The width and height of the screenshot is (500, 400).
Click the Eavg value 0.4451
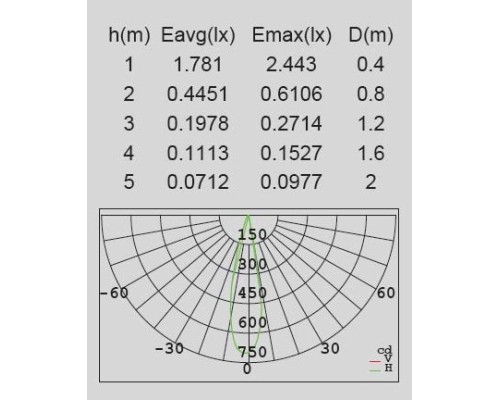198,94
